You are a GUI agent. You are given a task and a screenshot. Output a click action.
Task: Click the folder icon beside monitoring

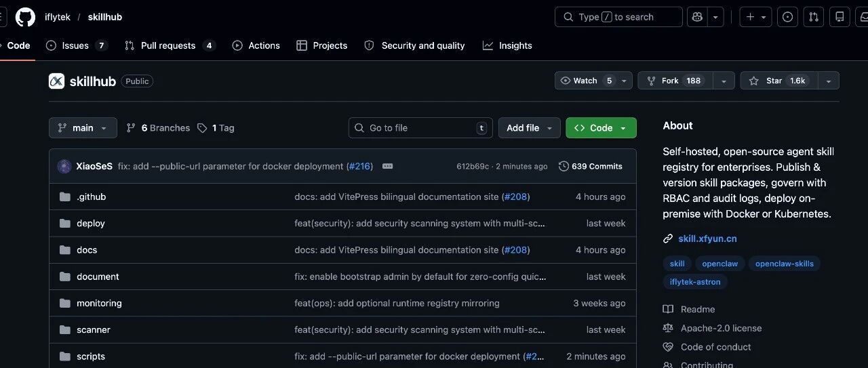coord(65,303)
